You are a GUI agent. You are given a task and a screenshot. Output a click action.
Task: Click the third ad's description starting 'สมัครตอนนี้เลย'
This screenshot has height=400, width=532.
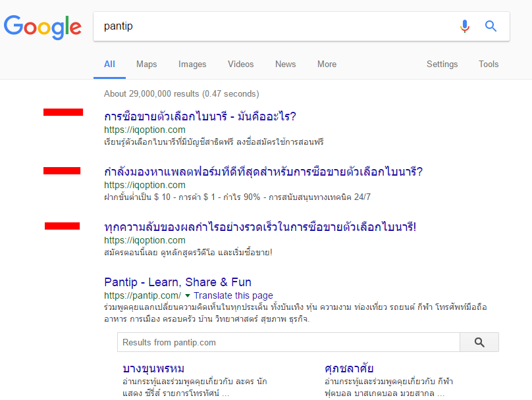click(188, 253)
